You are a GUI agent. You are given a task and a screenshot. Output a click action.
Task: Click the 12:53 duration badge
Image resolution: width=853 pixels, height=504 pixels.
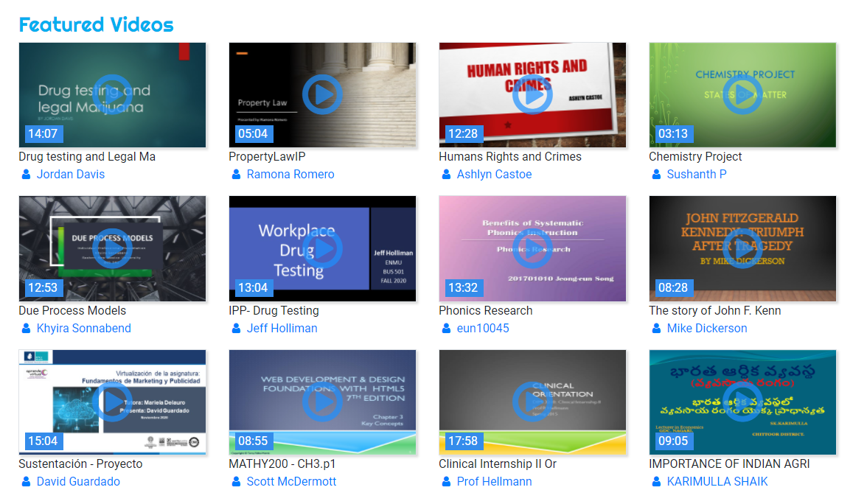pos(43,287)
